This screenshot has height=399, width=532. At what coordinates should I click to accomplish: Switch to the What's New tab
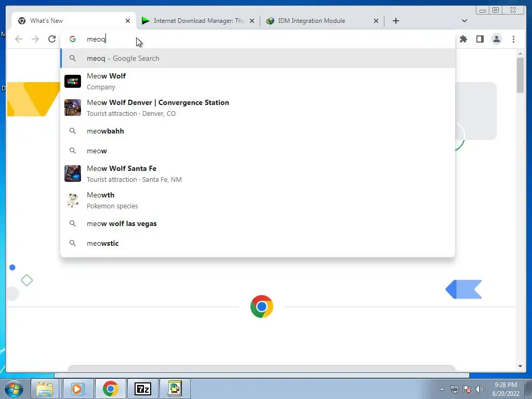tap(73, 21)
